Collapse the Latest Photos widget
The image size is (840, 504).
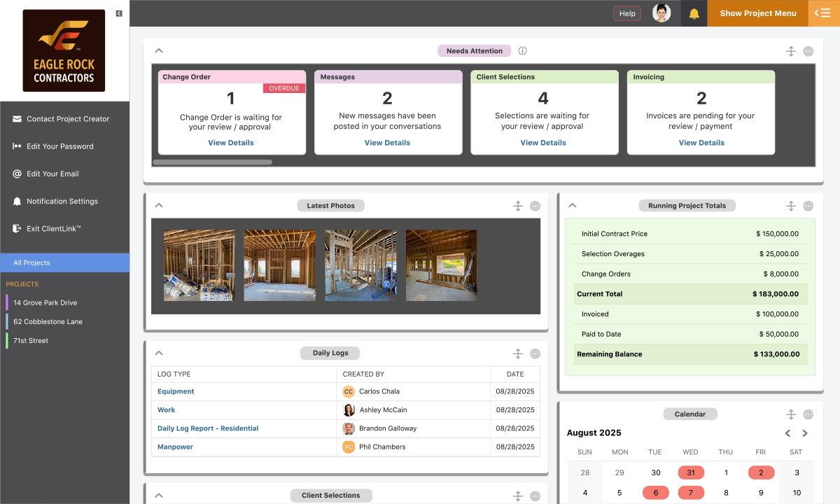point(159,206)
